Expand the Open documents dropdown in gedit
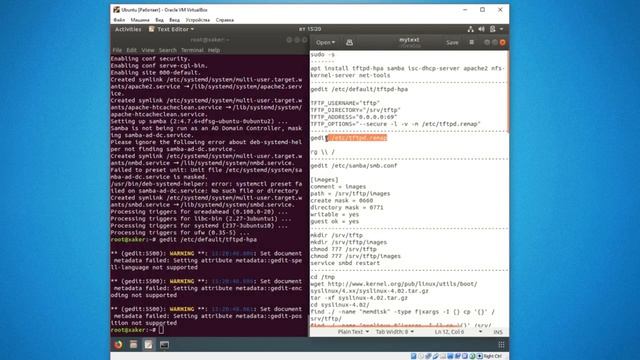Screen dimensions: 640x360 [325, 42]
